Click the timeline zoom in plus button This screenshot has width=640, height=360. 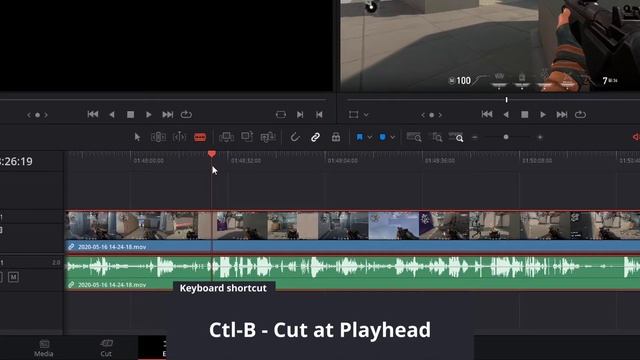540,138
